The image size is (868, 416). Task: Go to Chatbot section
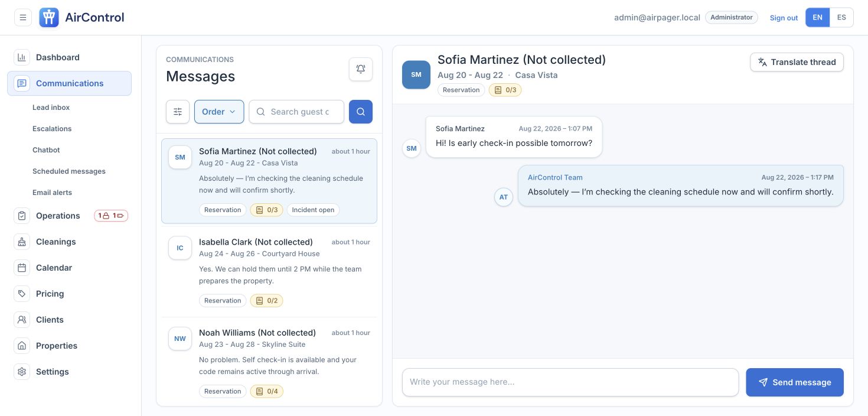(x=46, y=150)
